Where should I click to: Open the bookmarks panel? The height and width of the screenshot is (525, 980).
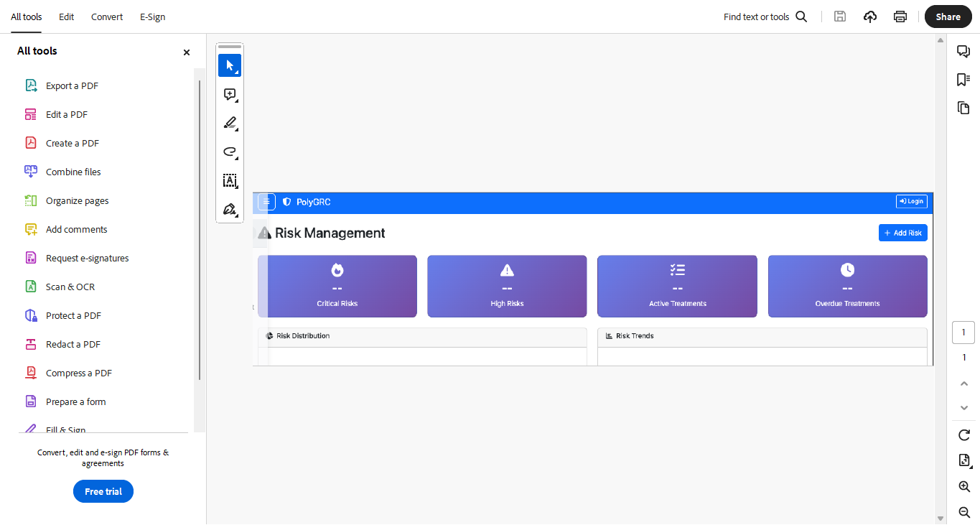963,80
